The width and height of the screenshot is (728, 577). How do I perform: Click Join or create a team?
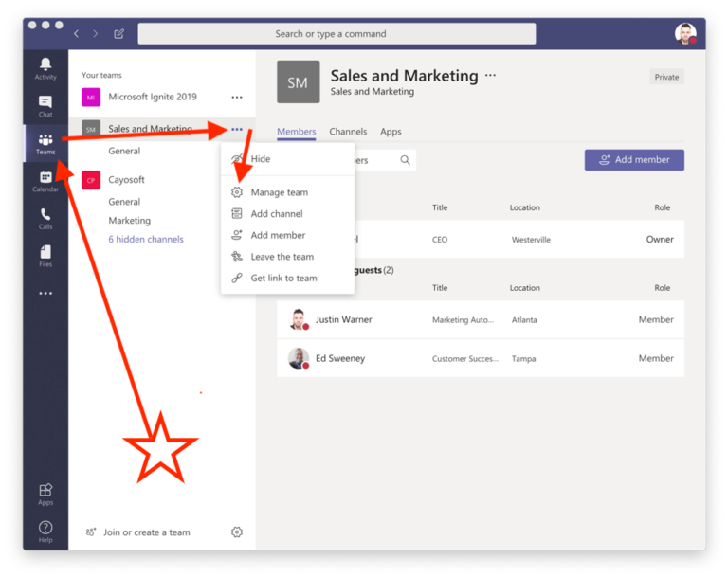138,532
